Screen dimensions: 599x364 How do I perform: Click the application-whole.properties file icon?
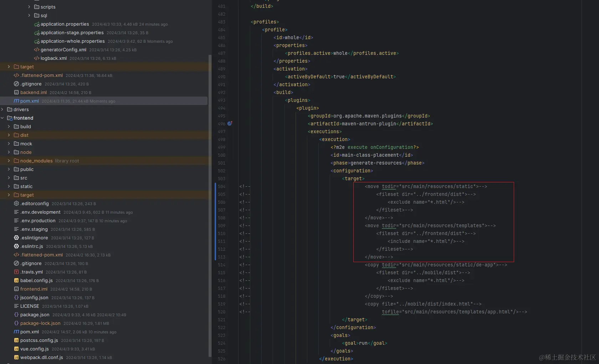coord(37,41)
